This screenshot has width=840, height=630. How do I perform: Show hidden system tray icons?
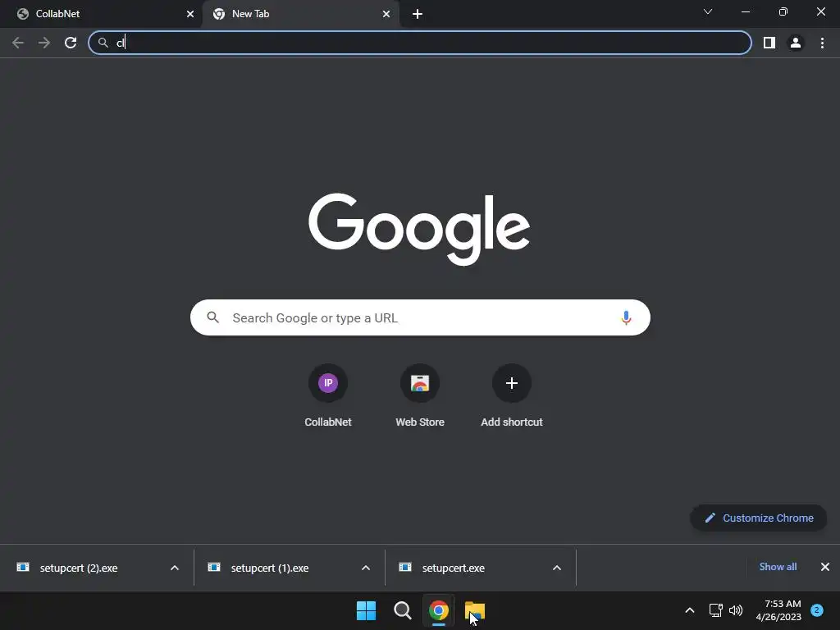coord(690,610)
